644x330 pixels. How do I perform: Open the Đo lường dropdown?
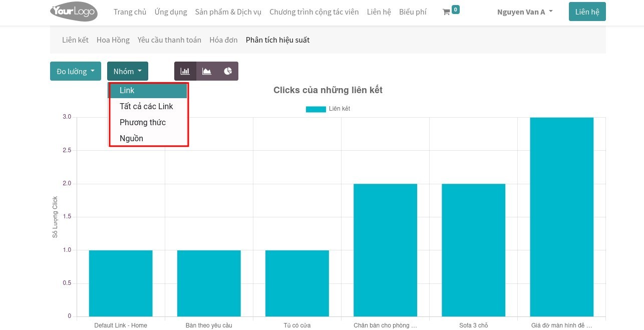[x=76, y=71]
